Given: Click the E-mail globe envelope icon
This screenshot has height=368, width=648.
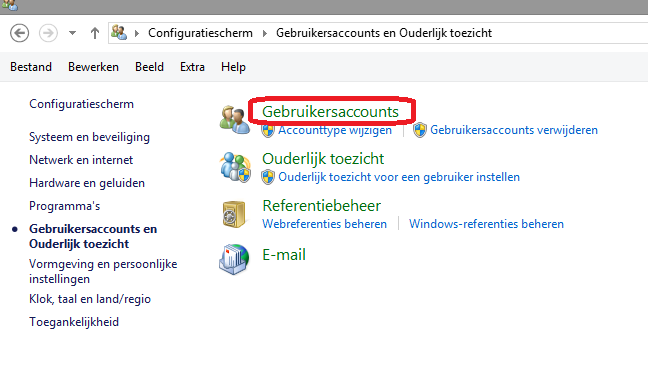Looking at the screenshot, I should click(234, 259).
